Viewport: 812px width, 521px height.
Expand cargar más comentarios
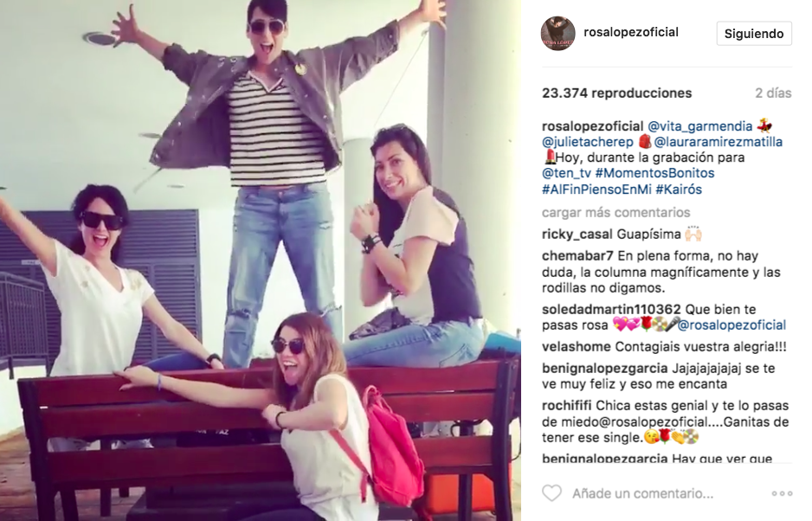(x=615, y=212)
